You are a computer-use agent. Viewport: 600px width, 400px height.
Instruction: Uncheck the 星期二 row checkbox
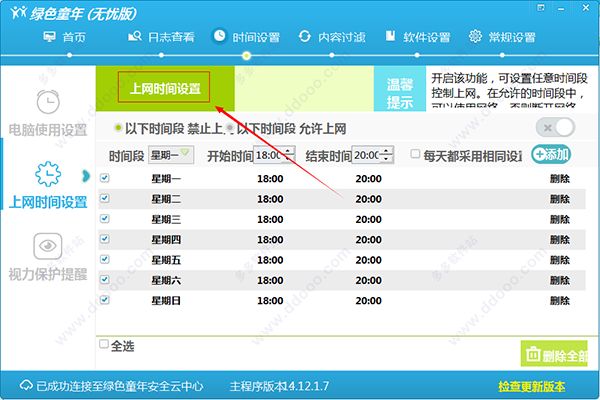click(x=104, y=199)
